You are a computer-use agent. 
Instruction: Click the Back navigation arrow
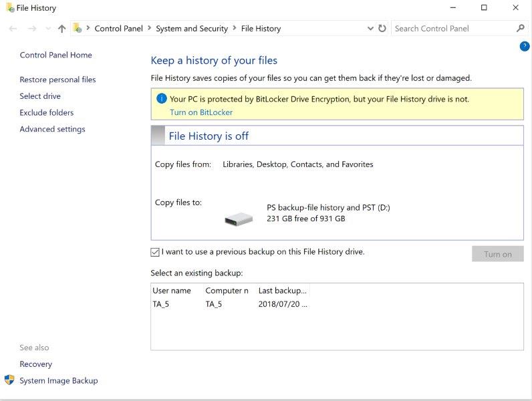click(x=13, y=29)
